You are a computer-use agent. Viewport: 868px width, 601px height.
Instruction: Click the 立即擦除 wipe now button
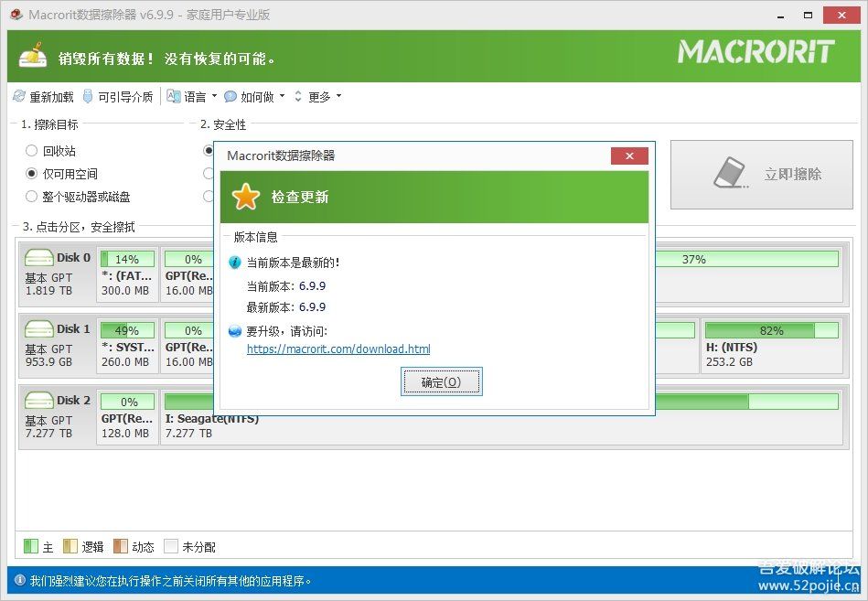[762, 175]
